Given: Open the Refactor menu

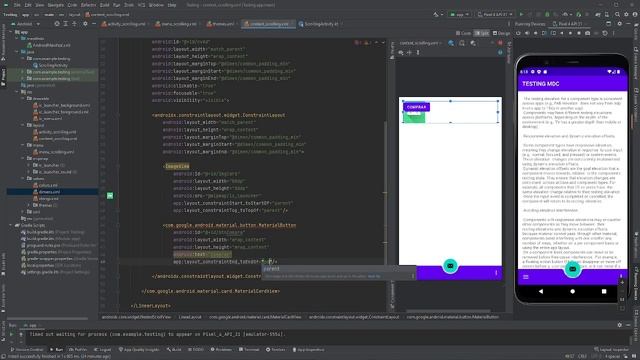Looking at the screenshot, I should [88, 5].
